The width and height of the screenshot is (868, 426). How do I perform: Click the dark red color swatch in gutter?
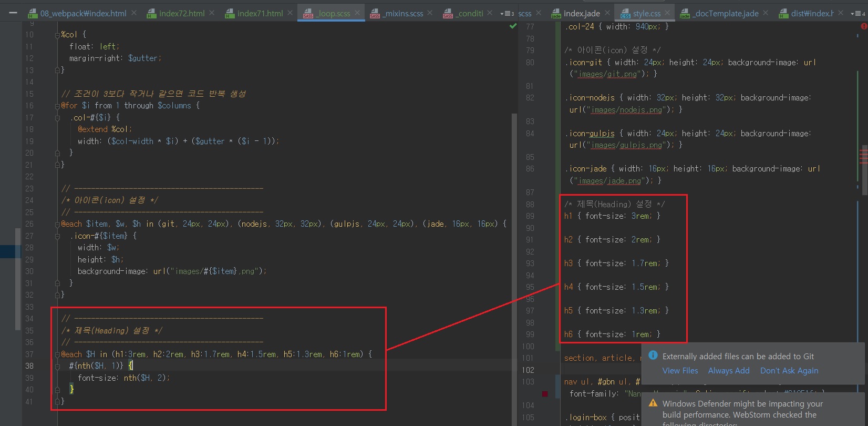[x=545, y=393]
